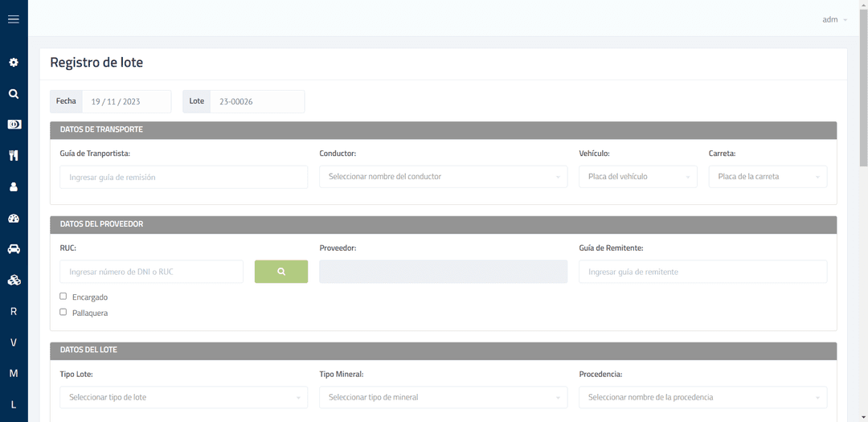Screen dimensions: 868x422
Task: Open the settings gear in sidebar
Action: tap(14, 62)
